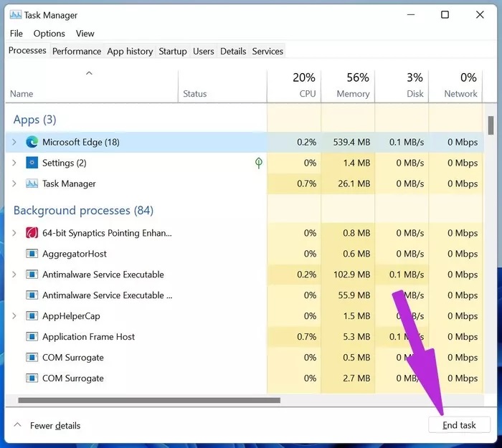Collapse view with Fewer details
The height and width of the screenshot is (448, 502).
47,426
